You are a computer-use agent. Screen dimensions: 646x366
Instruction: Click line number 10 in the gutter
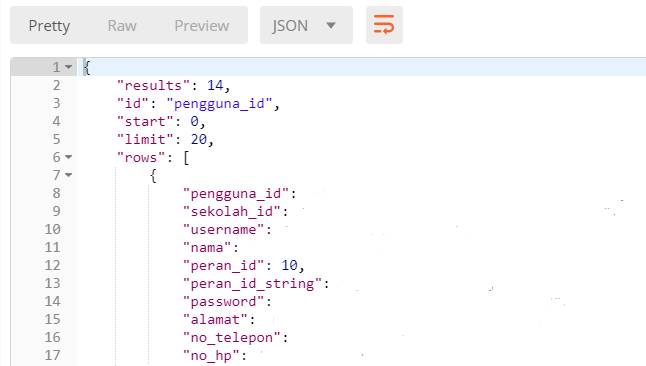pyautogui.click(x=53, y=229)
